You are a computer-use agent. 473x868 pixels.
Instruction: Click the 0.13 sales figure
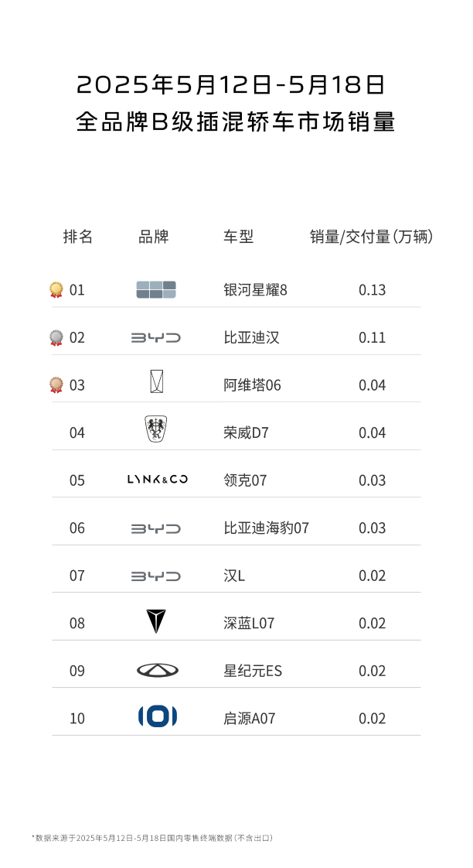coord(372,290)
